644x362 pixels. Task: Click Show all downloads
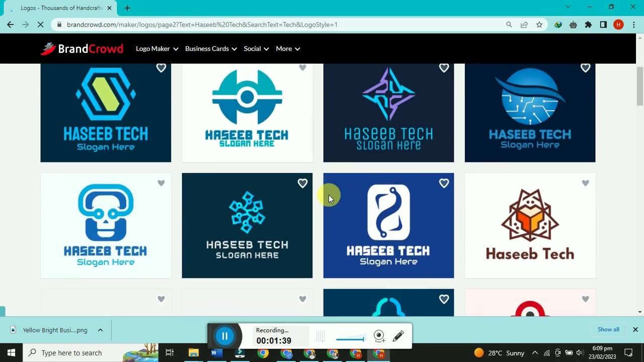pyautogui.click(x=608, y=330)
